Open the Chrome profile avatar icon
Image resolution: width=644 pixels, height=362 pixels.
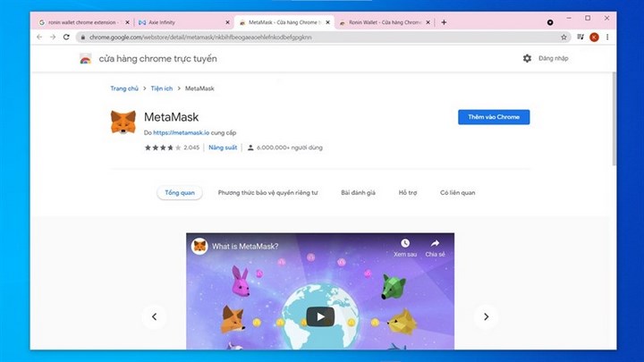[x=594, y=37]
